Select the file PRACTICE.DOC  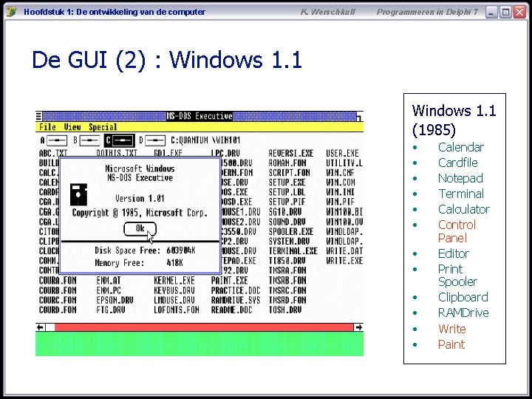236,291
